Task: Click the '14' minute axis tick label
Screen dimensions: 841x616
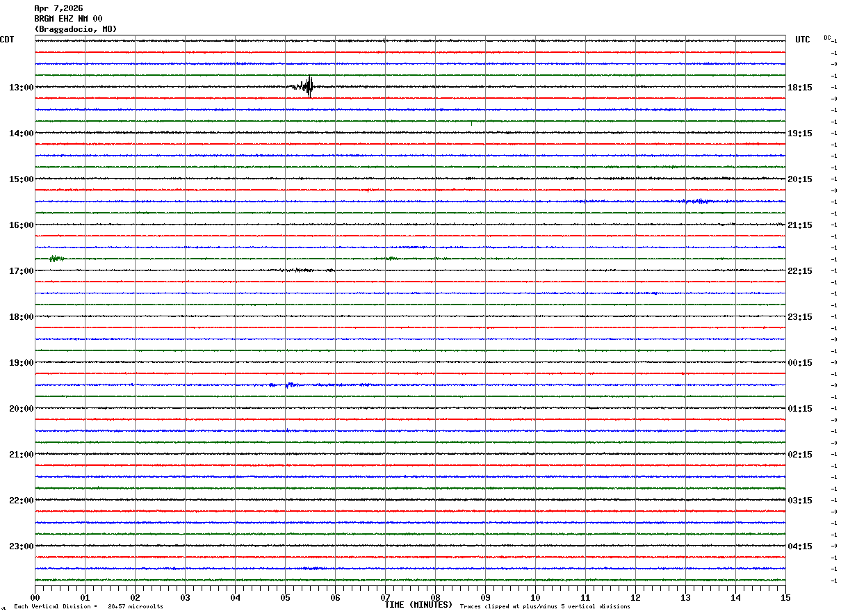Action: [x=735, y=597]
